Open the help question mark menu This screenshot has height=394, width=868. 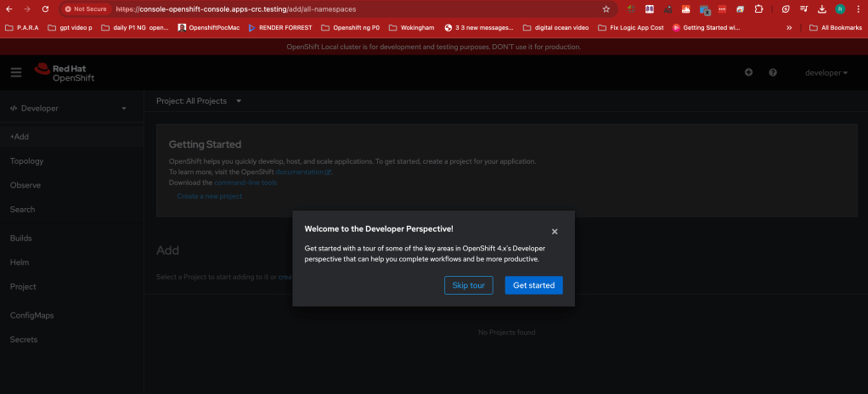click(773, 72)
